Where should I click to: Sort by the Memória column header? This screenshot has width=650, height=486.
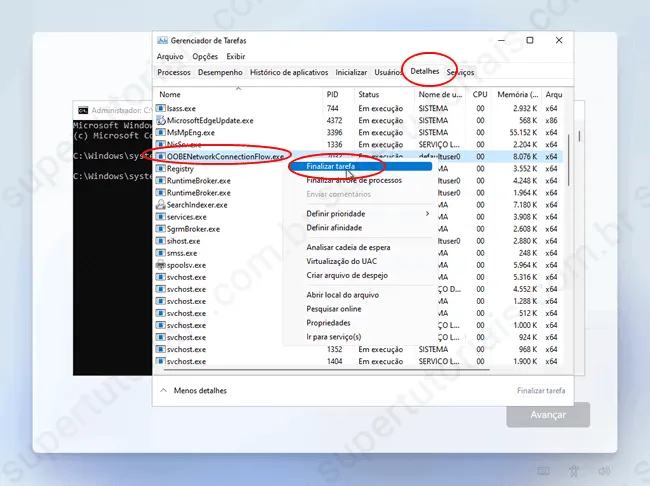click(517, 94)
